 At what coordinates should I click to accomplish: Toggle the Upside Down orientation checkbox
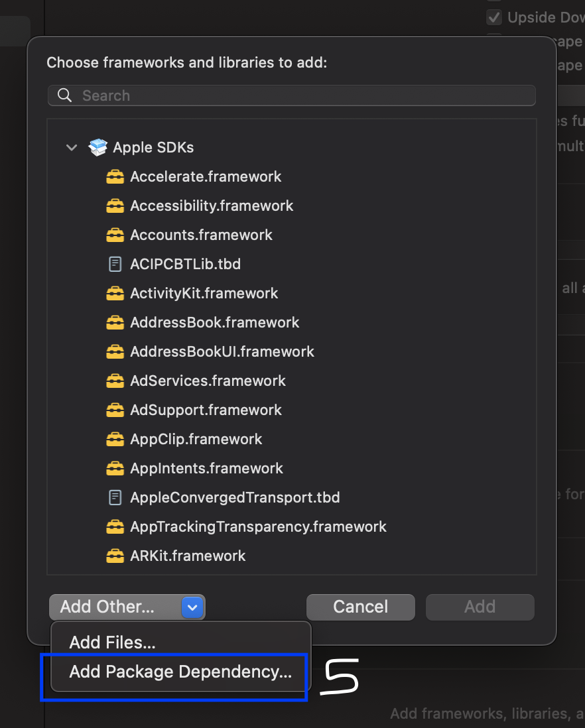[x=494, y=17]
